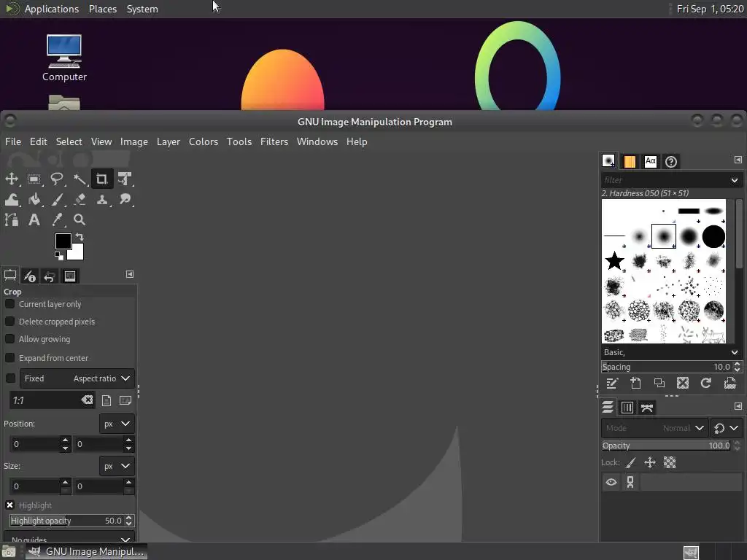Clear the 1:1 aspect ratio entry

pyautogui.click(x=87, y=400)
